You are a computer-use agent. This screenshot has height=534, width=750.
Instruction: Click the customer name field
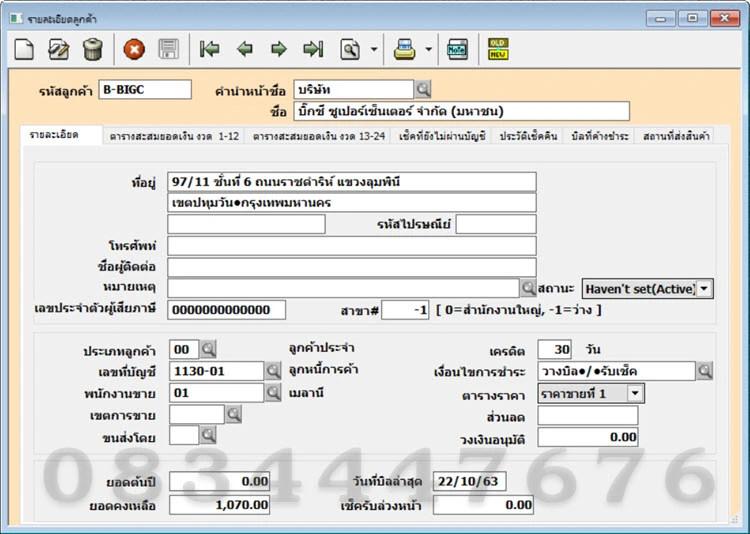tap(462, 111)
